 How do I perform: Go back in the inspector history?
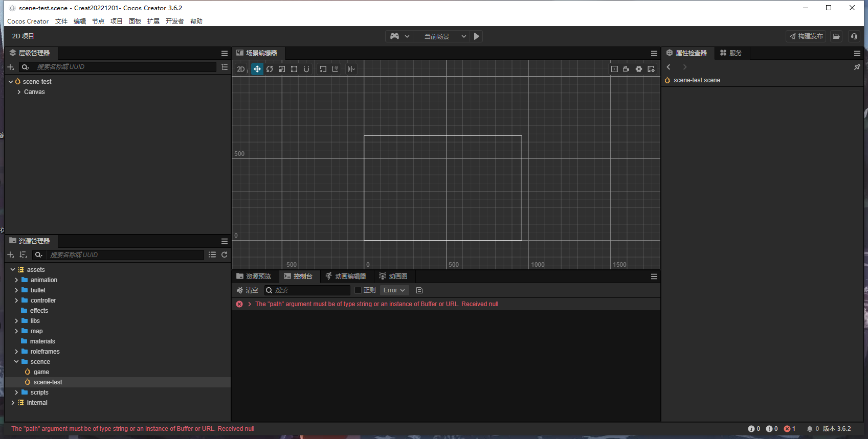pos(669,67)
